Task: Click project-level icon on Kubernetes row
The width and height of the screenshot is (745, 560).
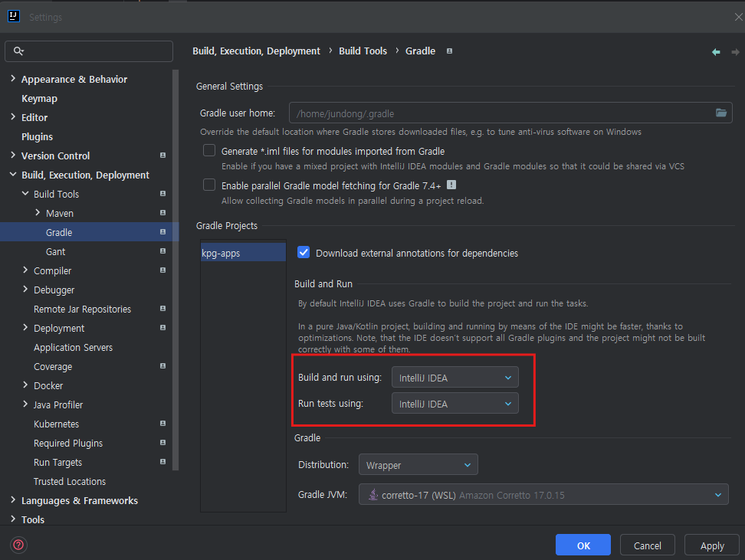Action: click(162, 423)
